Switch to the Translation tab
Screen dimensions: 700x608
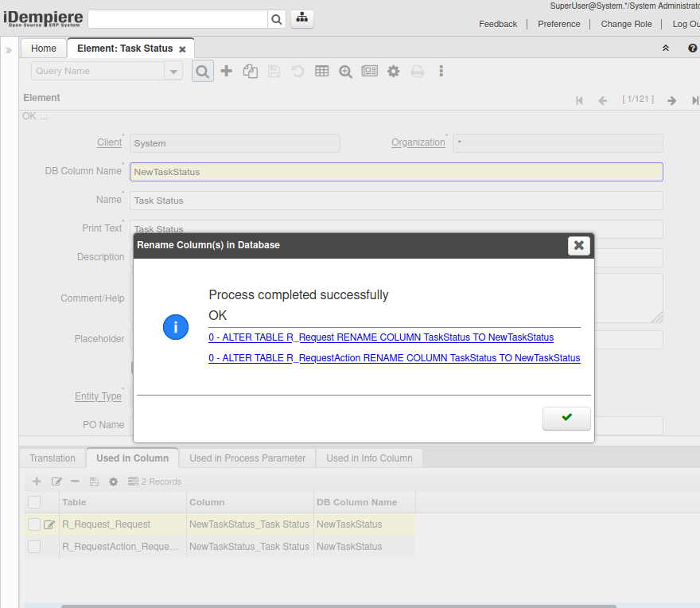click(x=52, y=458)
